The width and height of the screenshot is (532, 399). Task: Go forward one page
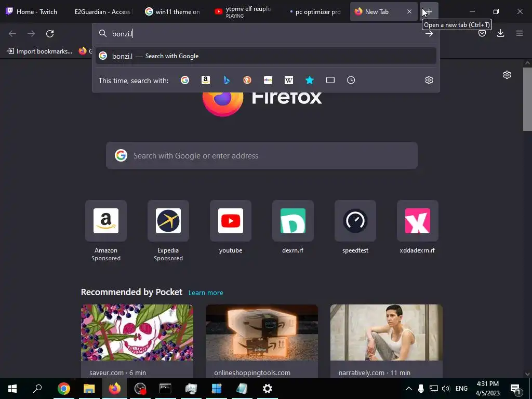click(31, 34)
